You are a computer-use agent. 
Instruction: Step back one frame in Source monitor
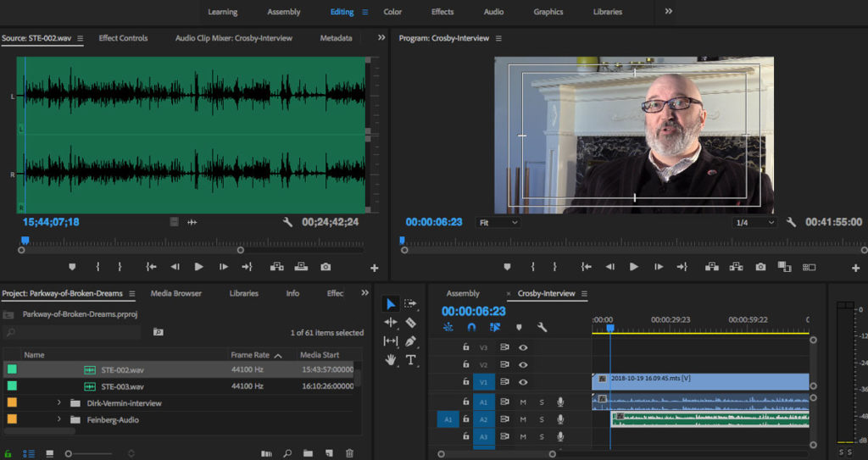pos(175,267)
